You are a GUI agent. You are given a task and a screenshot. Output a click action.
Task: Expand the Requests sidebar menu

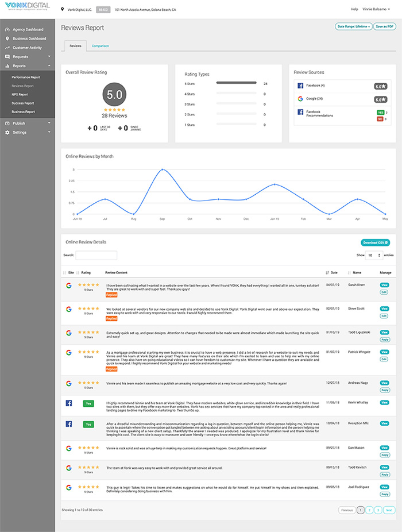click(49, 57)
